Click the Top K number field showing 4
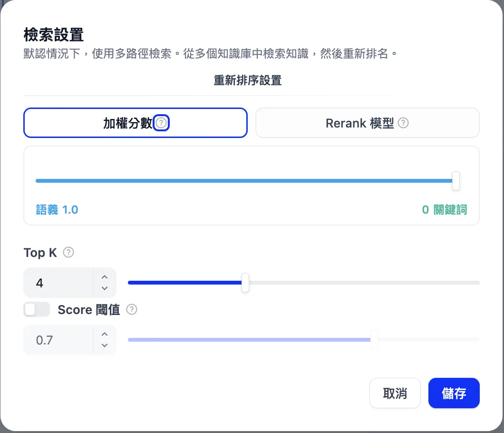Viewport: 504px width, 433px height. tap(58, 283)
